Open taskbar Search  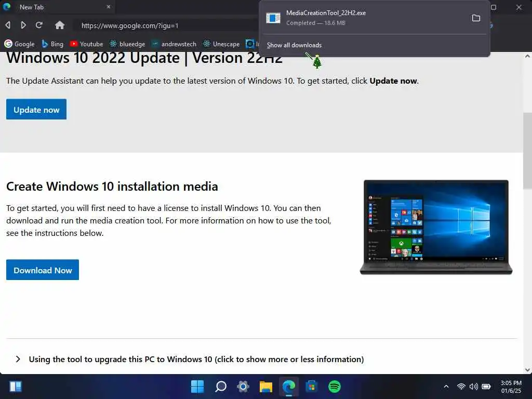(x=220, y=387)
